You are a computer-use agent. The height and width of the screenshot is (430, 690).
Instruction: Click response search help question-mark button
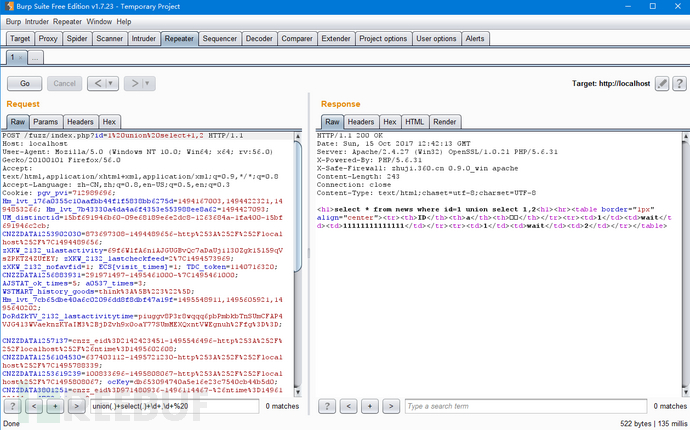327,406
